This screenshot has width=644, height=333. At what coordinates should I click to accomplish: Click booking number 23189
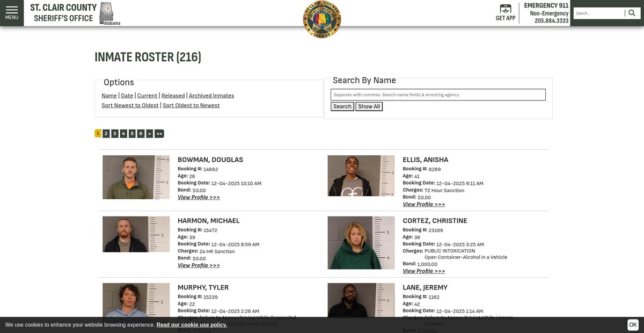pos(436,230)
